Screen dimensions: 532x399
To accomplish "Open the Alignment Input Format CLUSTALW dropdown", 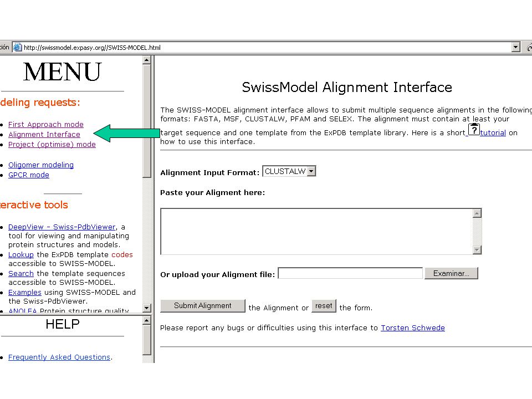I will (x=289, y=171).
